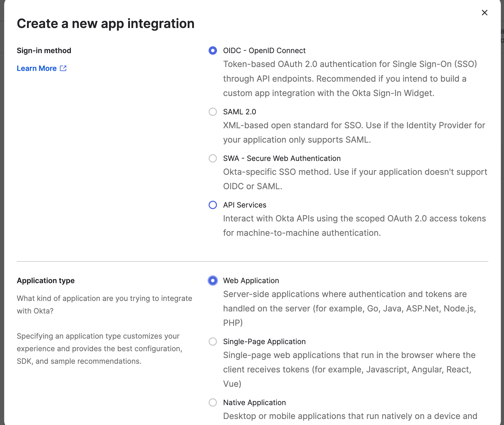This screenshot has height=425, width=504.
Task: Select Native Application radio button
Action: click(x=213, y=402)
